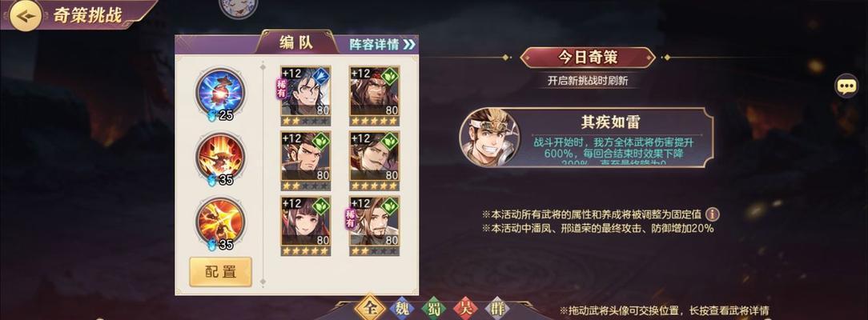Tap the info icon beside fixed-value note

click(x=713, y=214)
